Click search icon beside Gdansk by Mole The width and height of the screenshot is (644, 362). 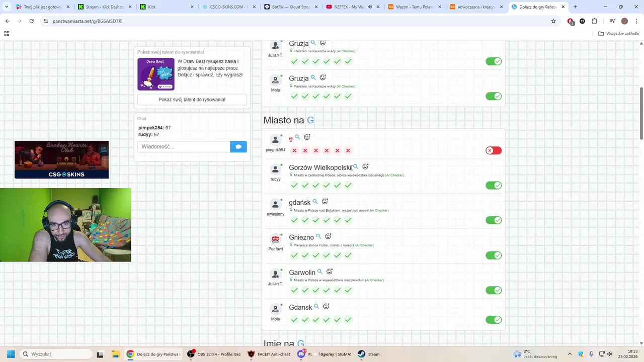click(316, 306)
